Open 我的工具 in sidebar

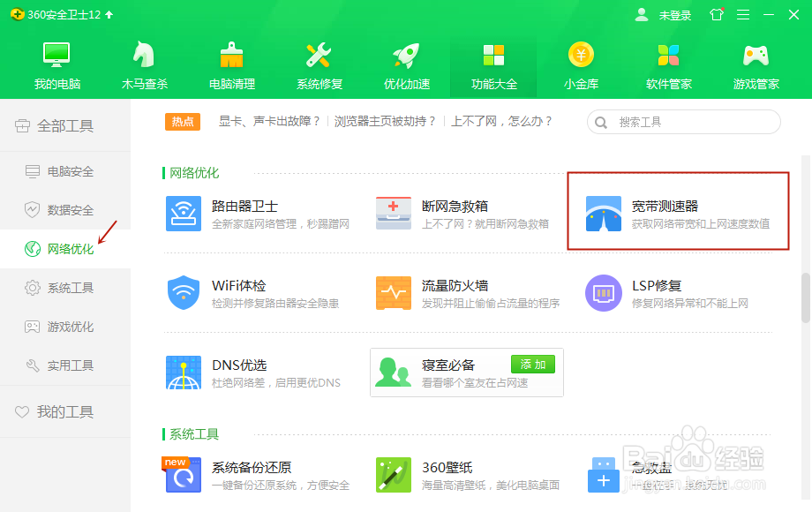click(65, 411)
